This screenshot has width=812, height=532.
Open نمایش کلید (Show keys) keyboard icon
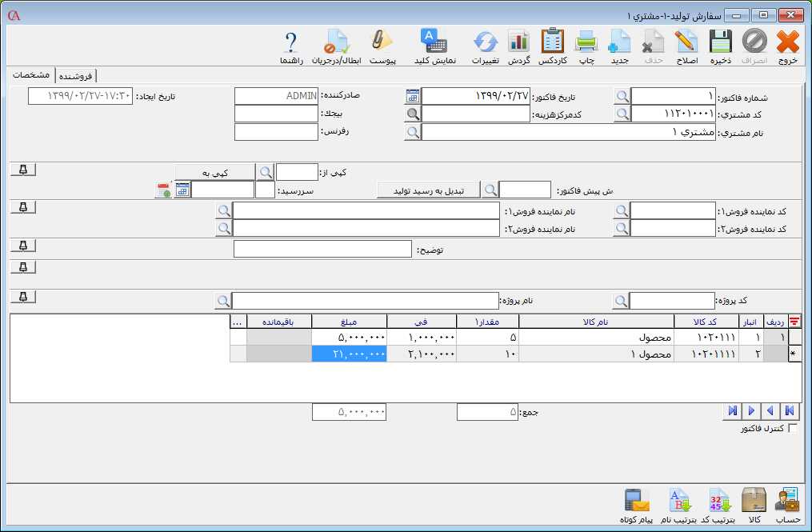pyautogui.click(x=434, y=42)
